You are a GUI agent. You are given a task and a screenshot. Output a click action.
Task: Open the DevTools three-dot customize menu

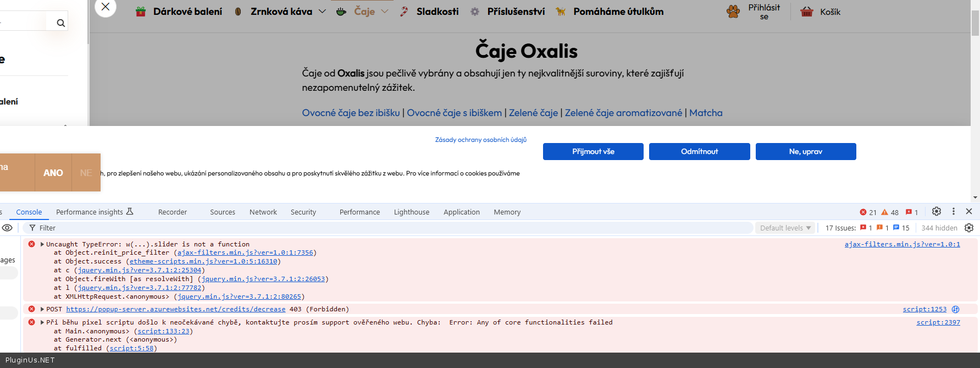click(x=954, y=211)
